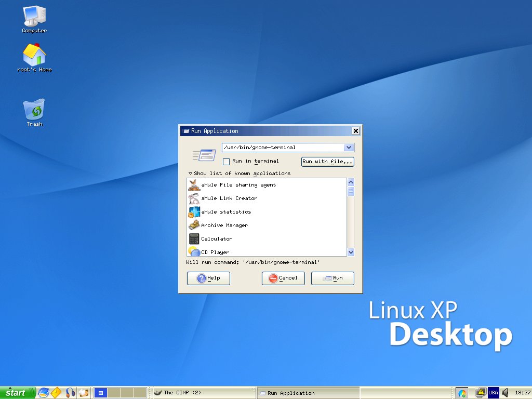
Task: Launch the mail envelope icon in taskbar
Action: click(x=56, y=393)
